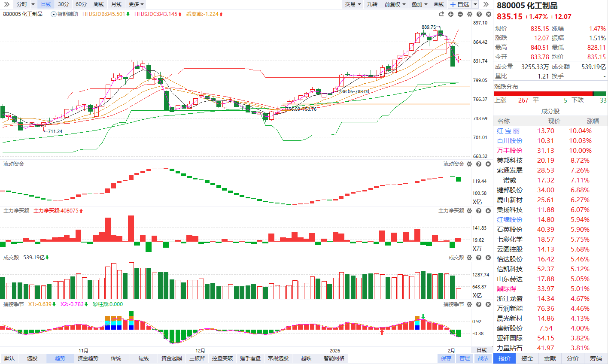Toggle 智能辅助 indicator option
Image resolution: width=608 pixels, height=364 pixels.
tap(64, 14)
